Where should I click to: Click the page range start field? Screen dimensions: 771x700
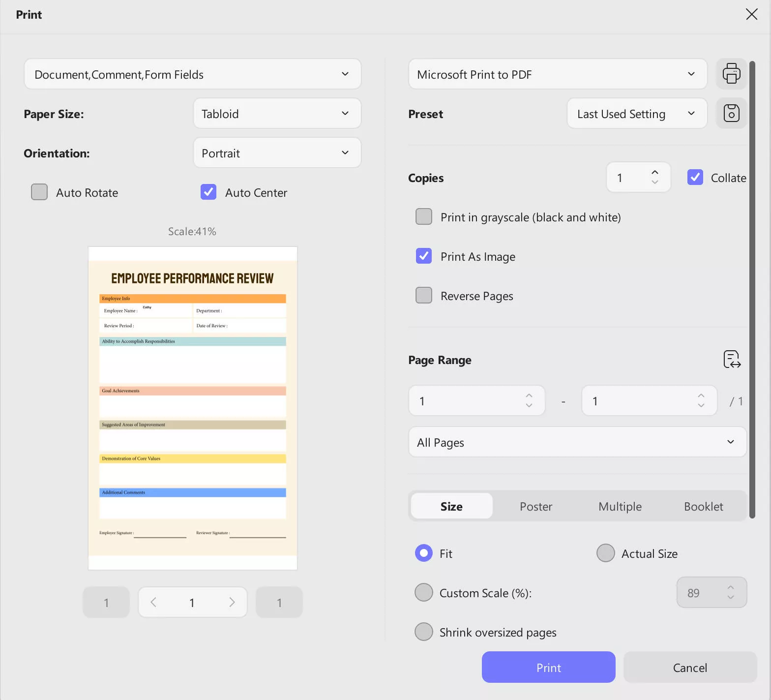[476, 400]
